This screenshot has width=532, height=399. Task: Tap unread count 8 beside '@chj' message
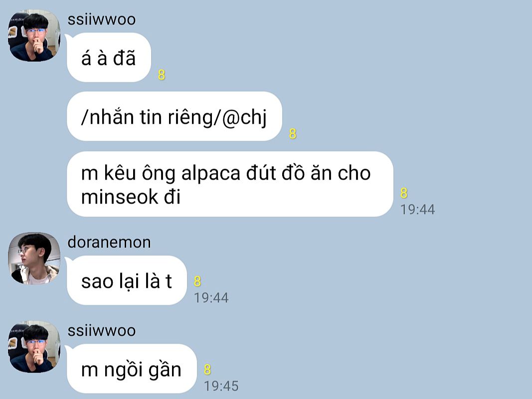pos(293,134)
